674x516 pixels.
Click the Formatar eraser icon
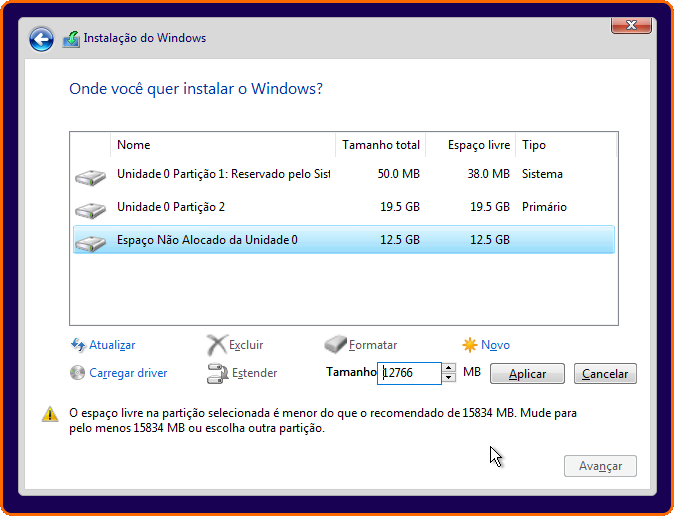335,344
